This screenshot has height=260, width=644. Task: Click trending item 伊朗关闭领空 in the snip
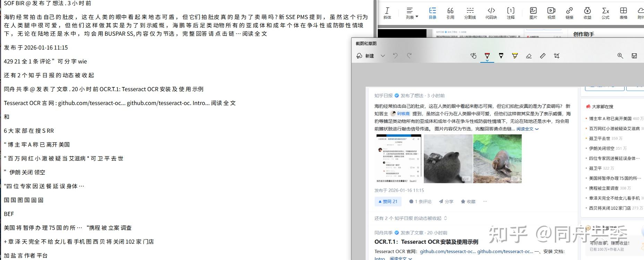(602, 148)
